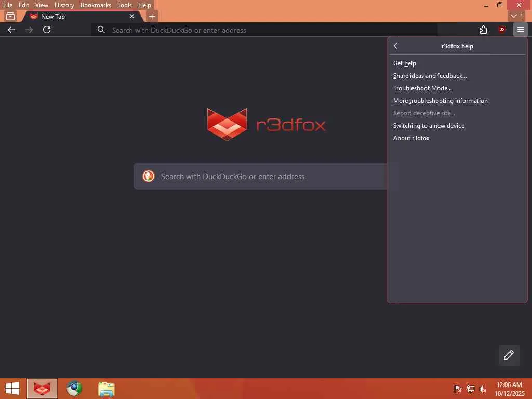Click the DuckDuckGo icon in page search box
Image resolution: width=532 pixels, height=399 pixels.
[x=148, y=176]
